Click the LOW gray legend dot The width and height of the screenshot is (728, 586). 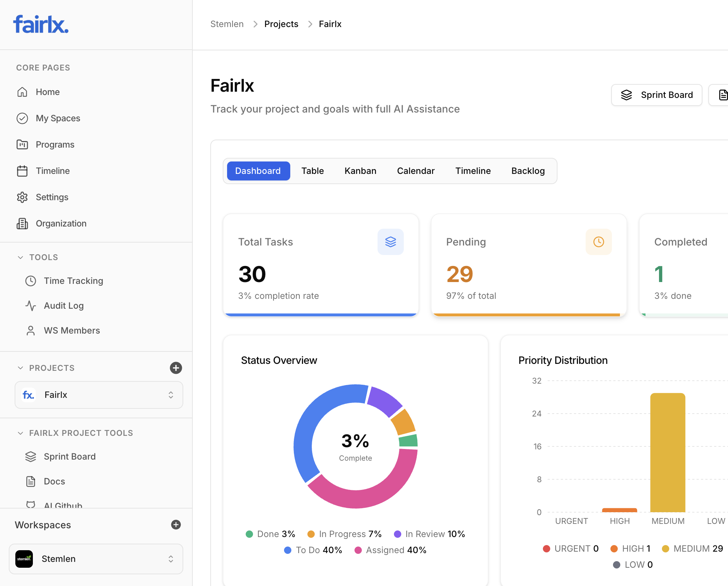(x=617, y=565)
